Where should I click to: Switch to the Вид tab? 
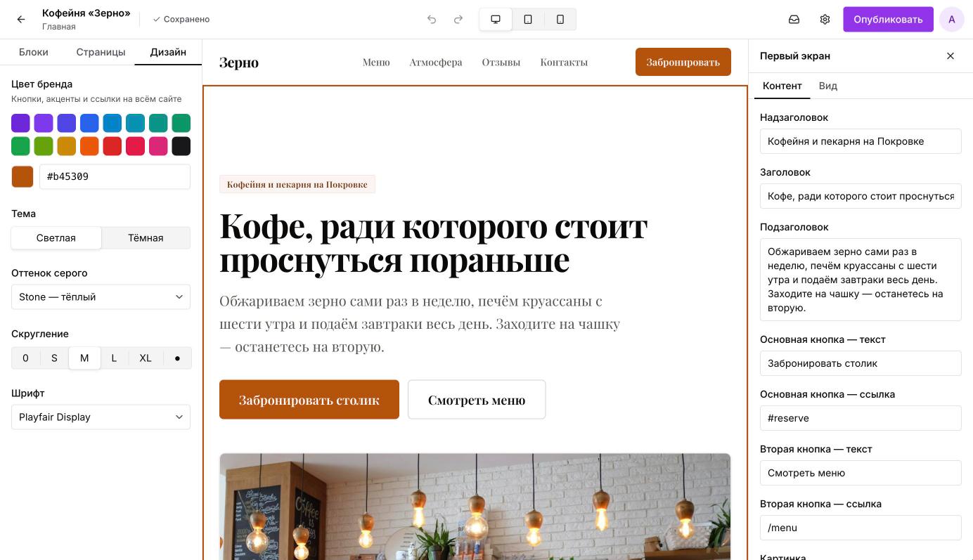[828, 86]
